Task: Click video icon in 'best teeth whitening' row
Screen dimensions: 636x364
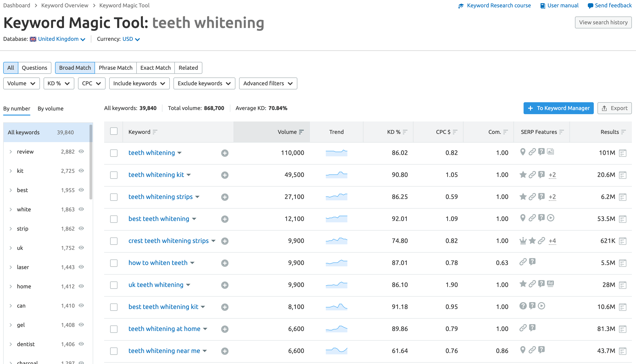Action: (x=550, y=218)
